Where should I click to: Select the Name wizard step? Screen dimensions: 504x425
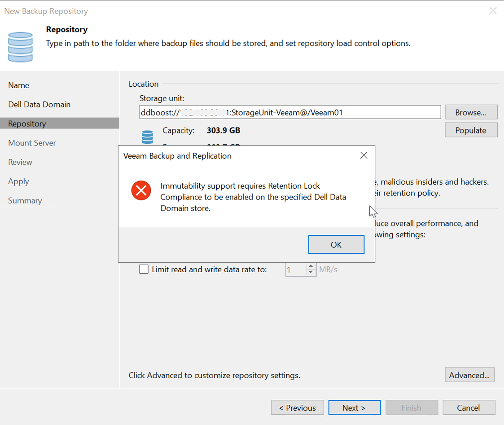pyautogui.click(x=19, y=85)
